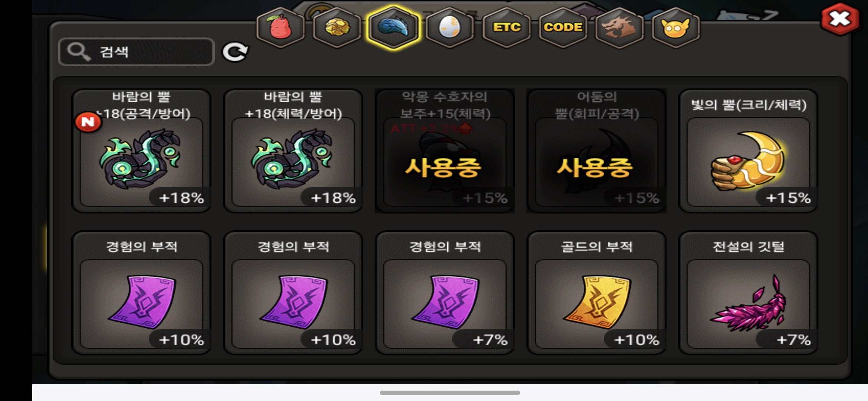This screenshot has width=868, height=401.
Task: Select the blue dragon horn tab
Action: pyautogui.click(x=393, y=27)
